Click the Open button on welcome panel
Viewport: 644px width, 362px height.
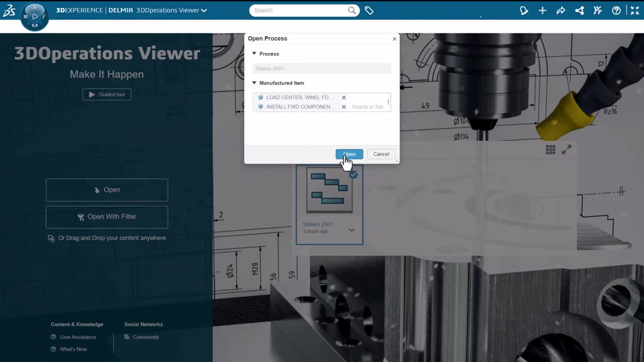107,190
